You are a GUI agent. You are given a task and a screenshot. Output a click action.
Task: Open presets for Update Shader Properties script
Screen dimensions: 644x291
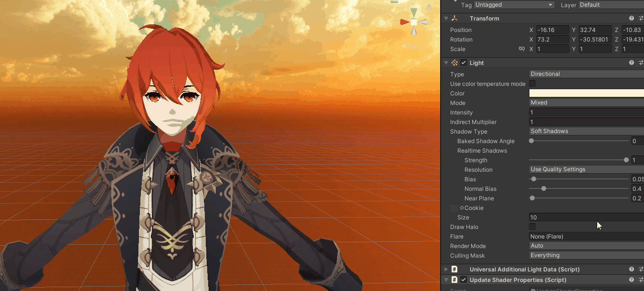641,280
